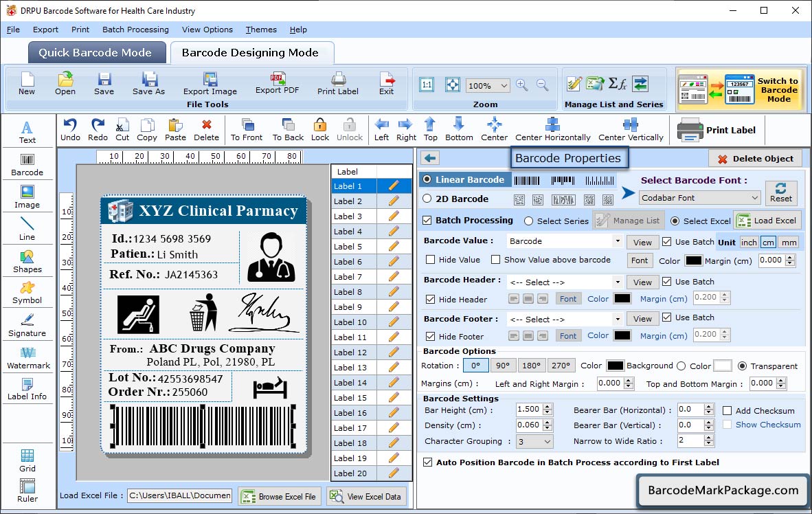This screenshot has height=514, width=812.
Task: Pick the Line drawing tool
Action: pyautogui.click(x=27, y=229)
